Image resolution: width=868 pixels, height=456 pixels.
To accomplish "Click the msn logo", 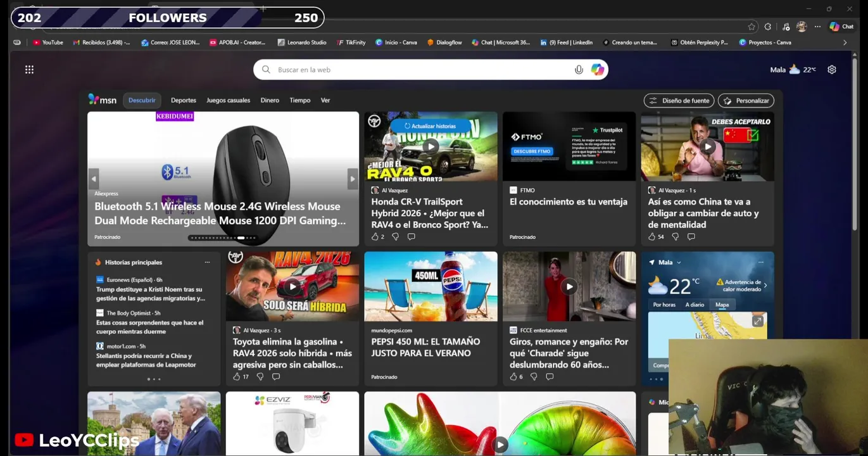I will click(x=103, y=100).
